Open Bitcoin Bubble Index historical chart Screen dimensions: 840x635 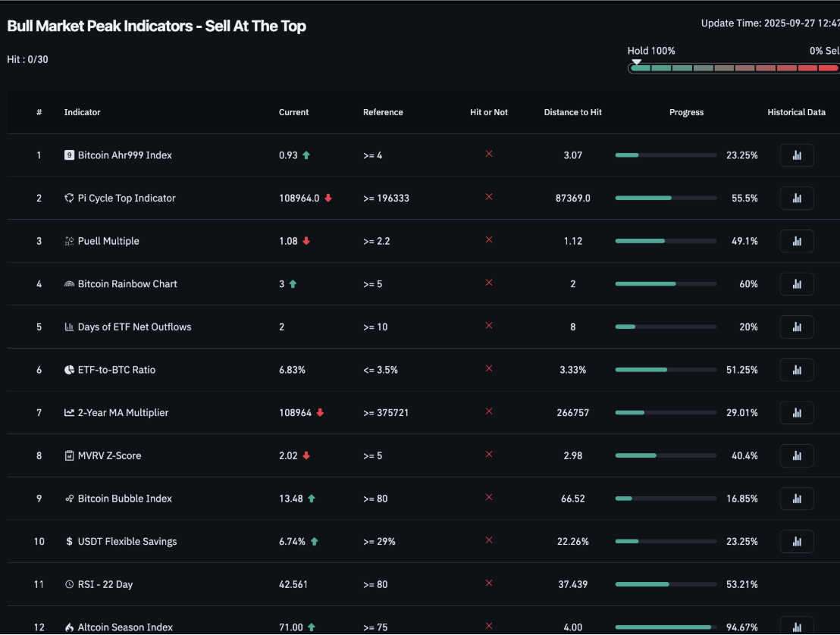tap(796, 499)
